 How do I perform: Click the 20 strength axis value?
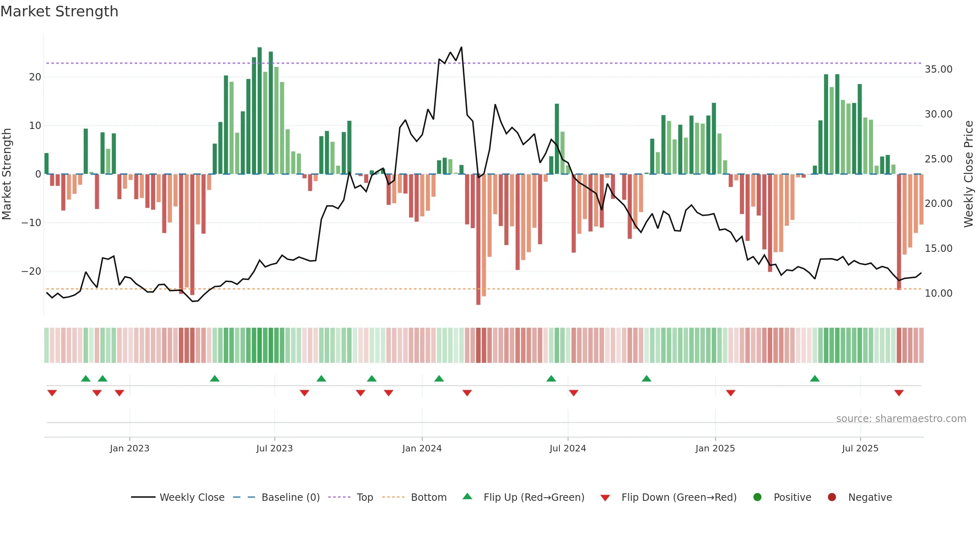35,77
